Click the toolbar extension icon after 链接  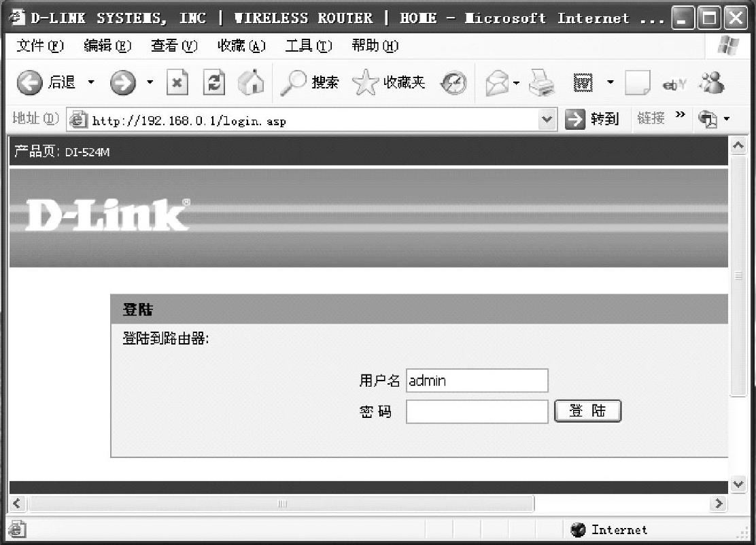click(x=708, y=120)
